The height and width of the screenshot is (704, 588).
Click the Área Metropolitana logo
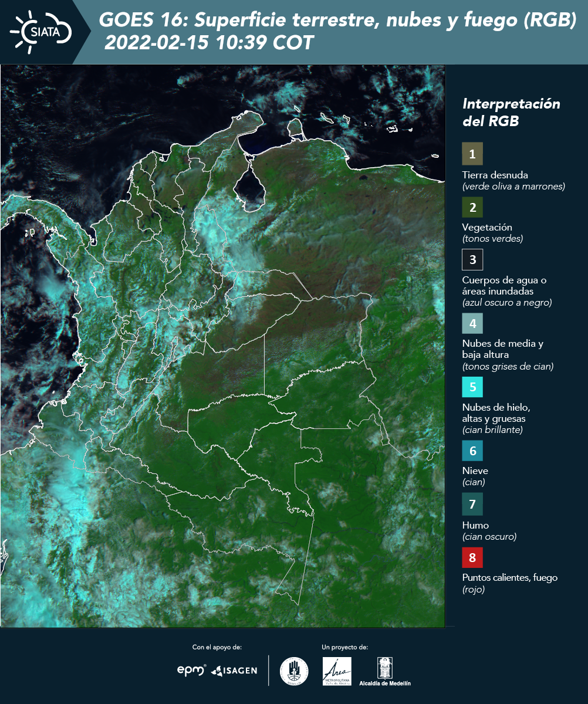(337, 671)
